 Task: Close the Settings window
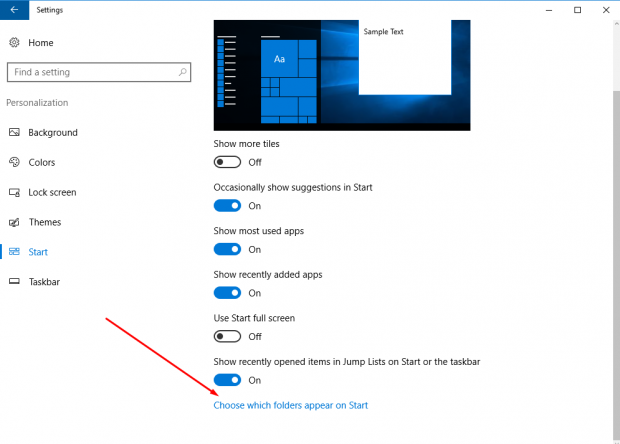(x=606, y=10)
